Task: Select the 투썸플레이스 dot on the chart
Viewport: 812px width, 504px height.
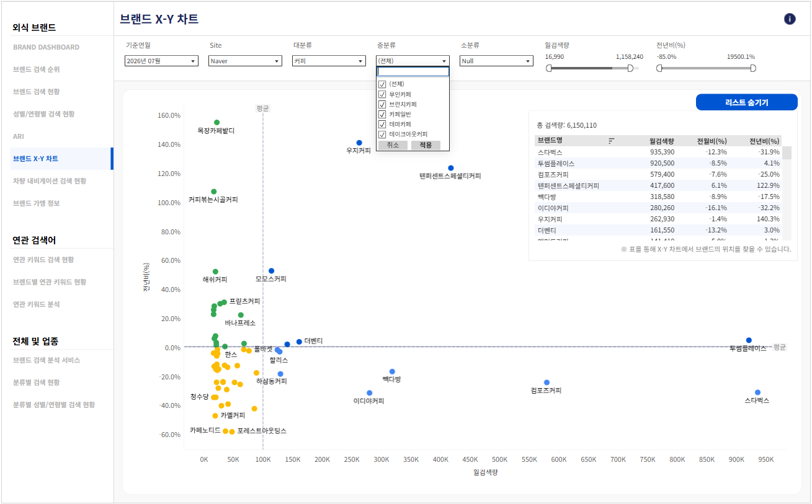Action: [x=749, y=340]
